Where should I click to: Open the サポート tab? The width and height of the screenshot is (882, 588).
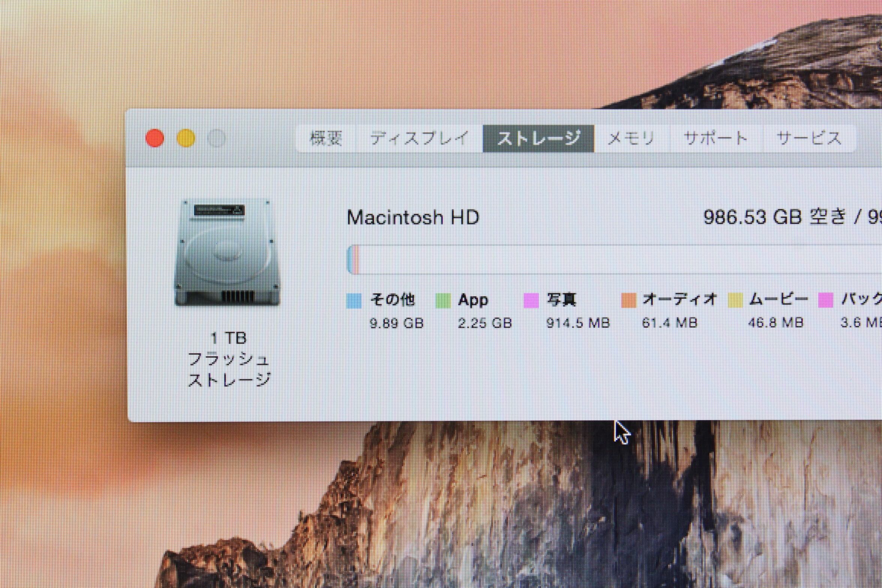[x=715, y=138]
